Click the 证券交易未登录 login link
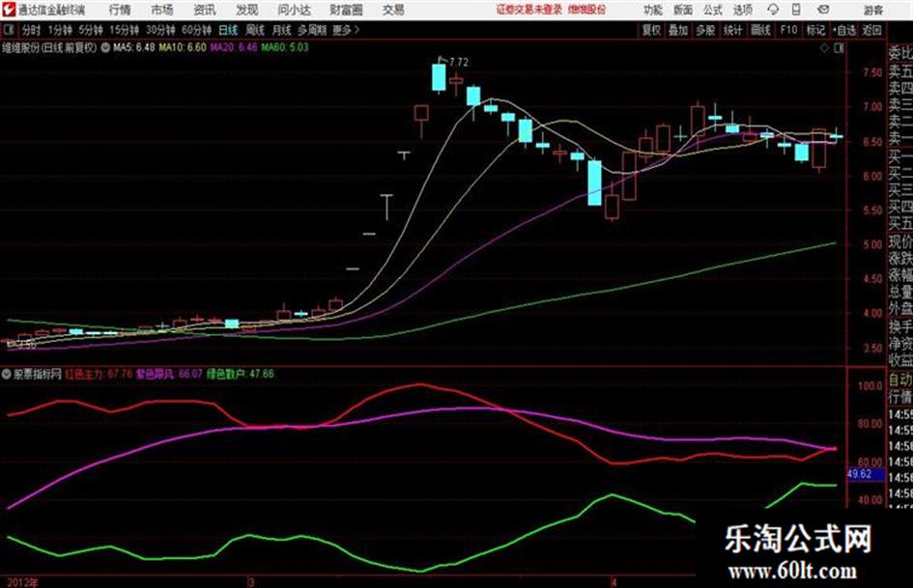The width and height of the screenshot is (913, 588). [x=529, y=10]
